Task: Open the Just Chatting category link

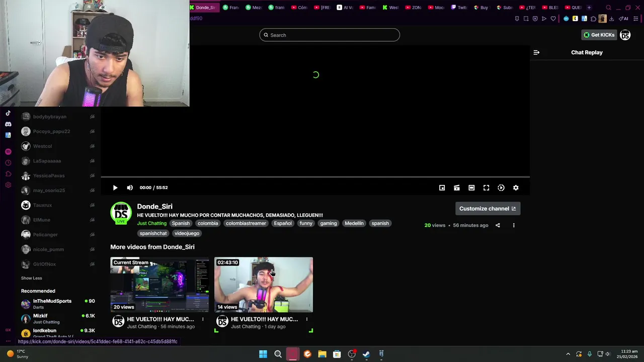Action: [x=151, y=223]
